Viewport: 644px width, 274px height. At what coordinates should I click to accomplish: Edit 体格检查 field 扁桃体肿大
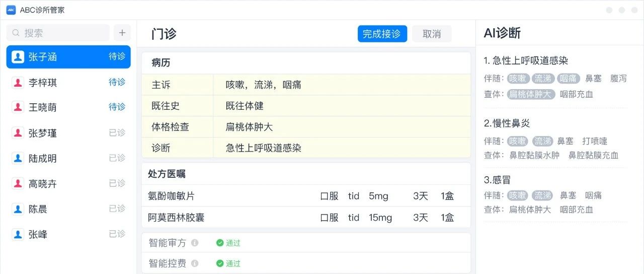[342, 127]
